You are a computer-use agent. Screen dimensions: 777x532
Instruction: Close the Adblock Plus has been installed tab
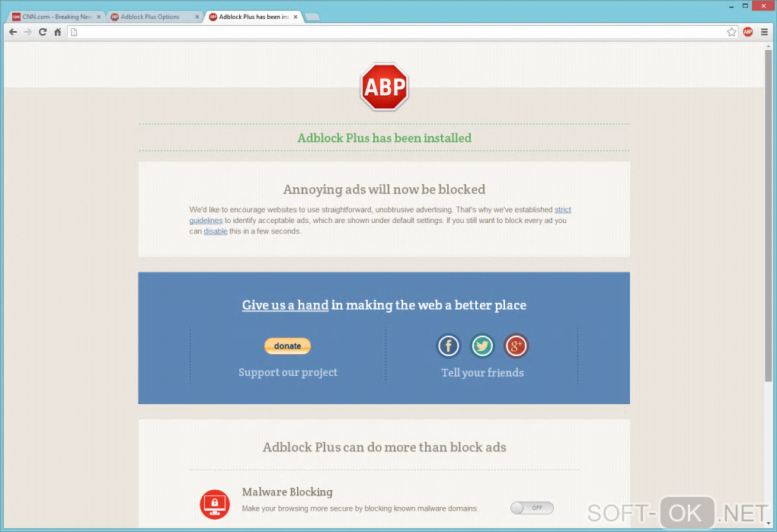tap(296, 17)
